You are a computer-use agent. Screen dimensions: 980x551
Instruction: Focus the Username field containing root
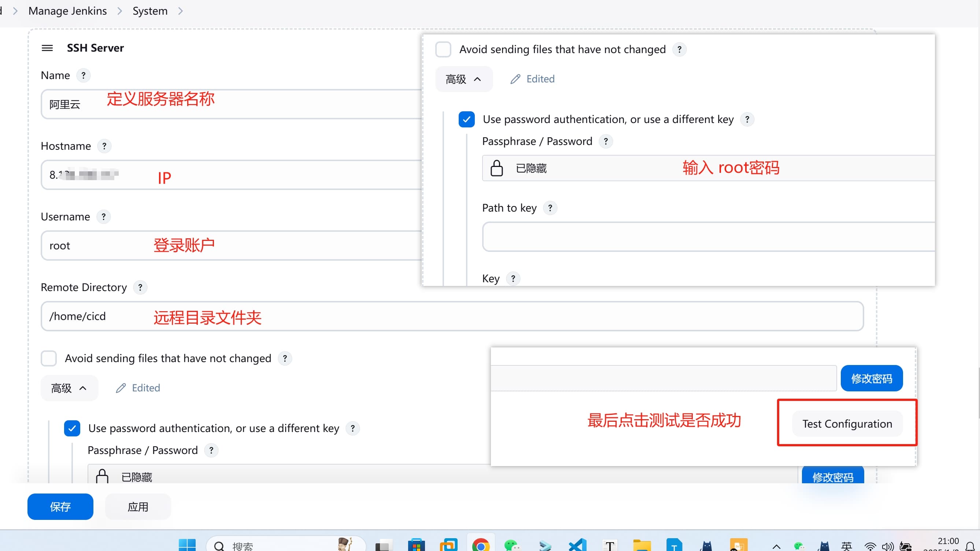point(231,246)
